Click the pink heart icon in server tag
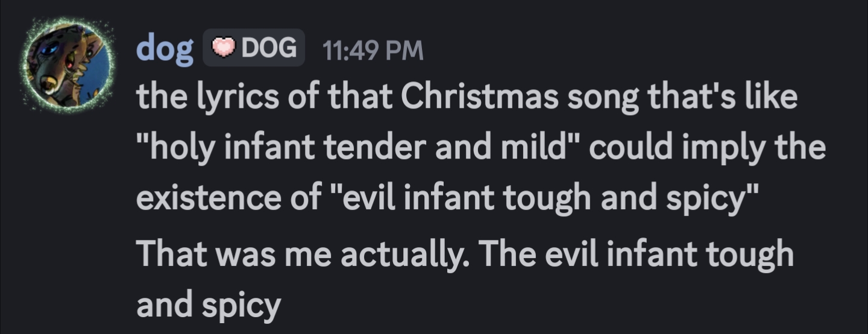Screen dimensions: 868x334 click(x=223, y=48)
